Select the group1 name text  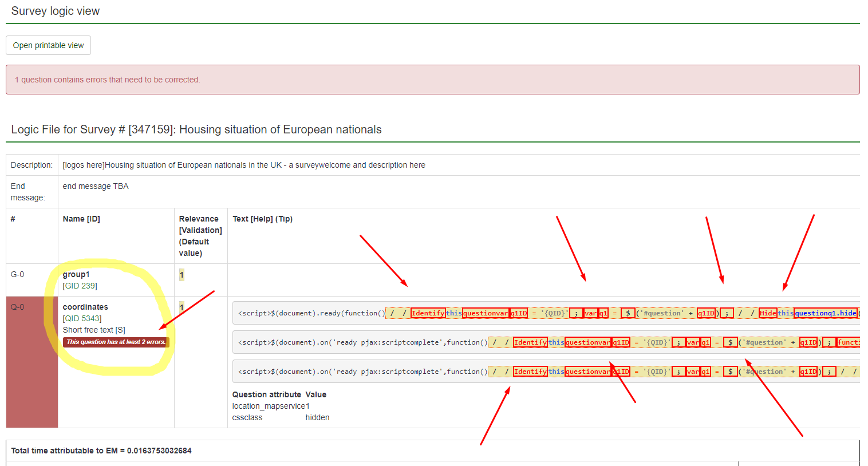[76, 274]
